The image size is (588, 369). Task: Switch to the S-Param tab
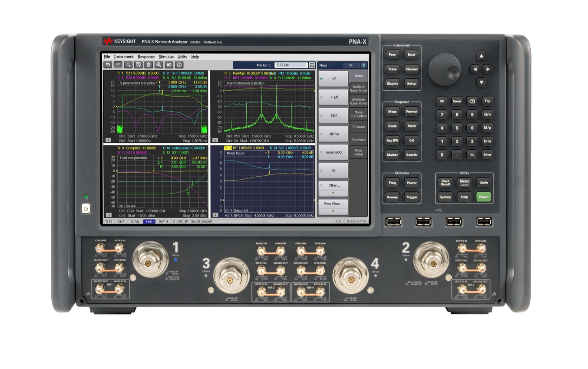coord(358,126)
